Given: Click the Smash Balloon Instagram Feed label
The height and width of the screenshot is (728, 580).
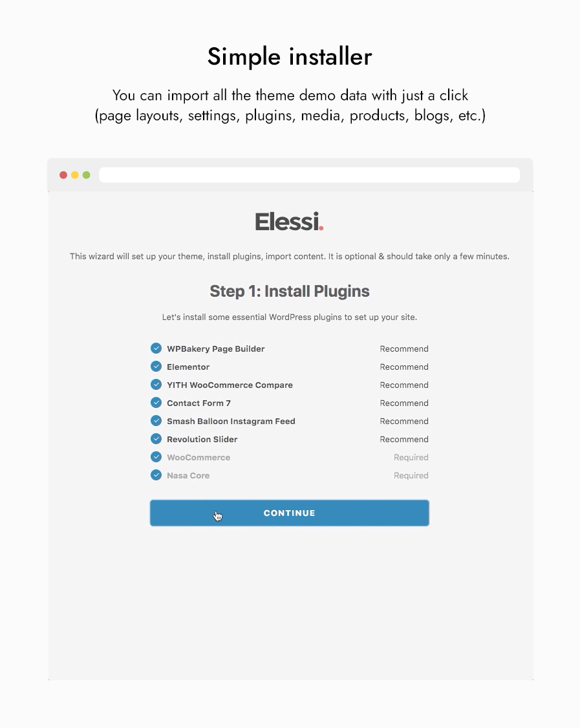Looking at the screenshot, I should coord(231,422).
